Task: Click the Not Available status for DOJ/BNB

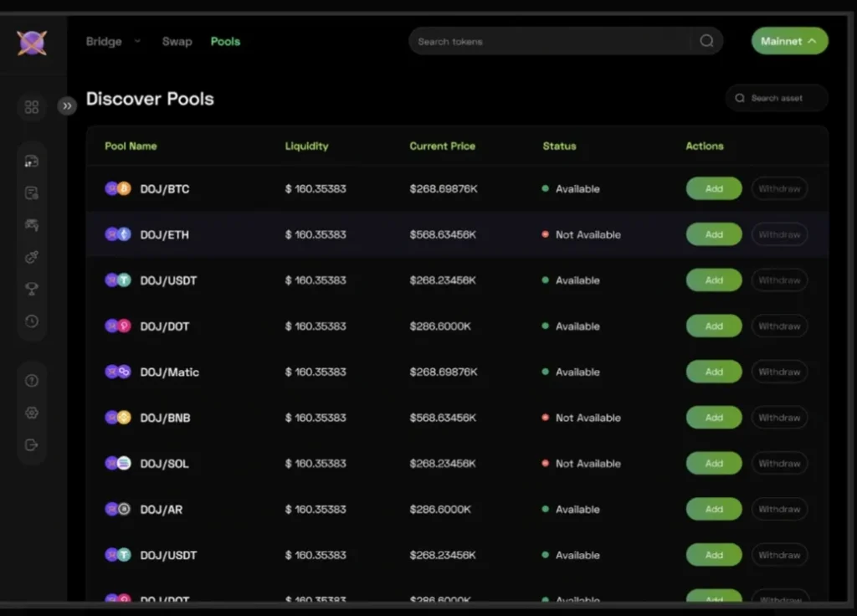Action: point(581,418)
